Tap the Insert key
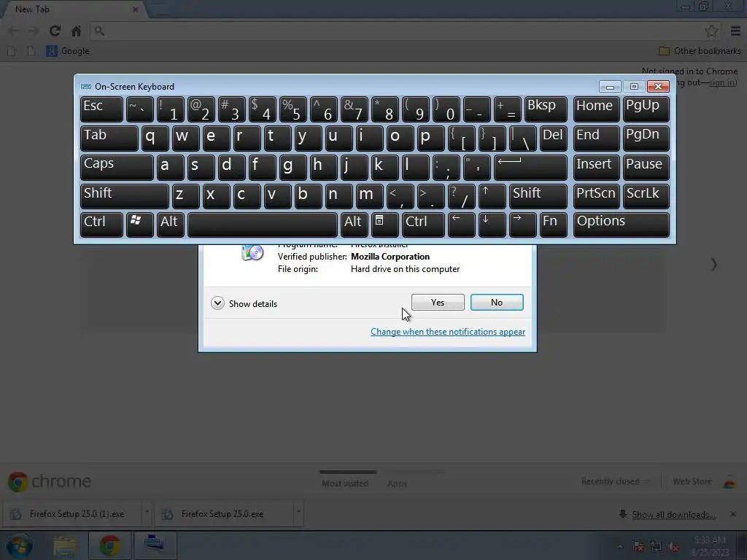The image size is (747, 560). 596,167
